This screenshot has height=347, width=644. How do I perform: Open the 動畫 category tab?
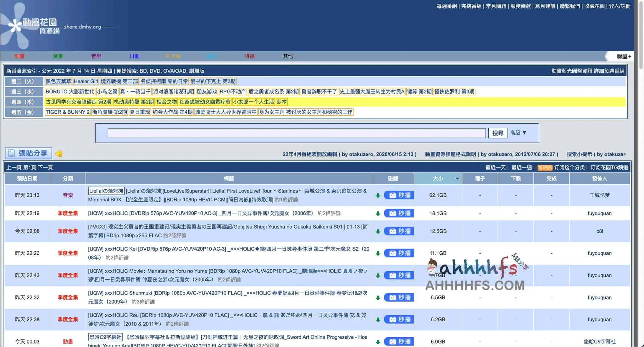19,56
